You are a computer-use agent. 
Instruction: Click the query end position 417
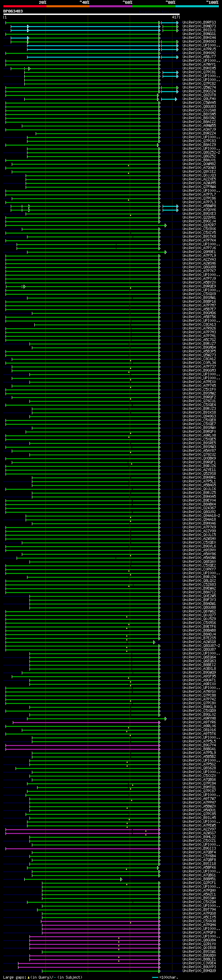pyautogui.click(x=175, y=17)
